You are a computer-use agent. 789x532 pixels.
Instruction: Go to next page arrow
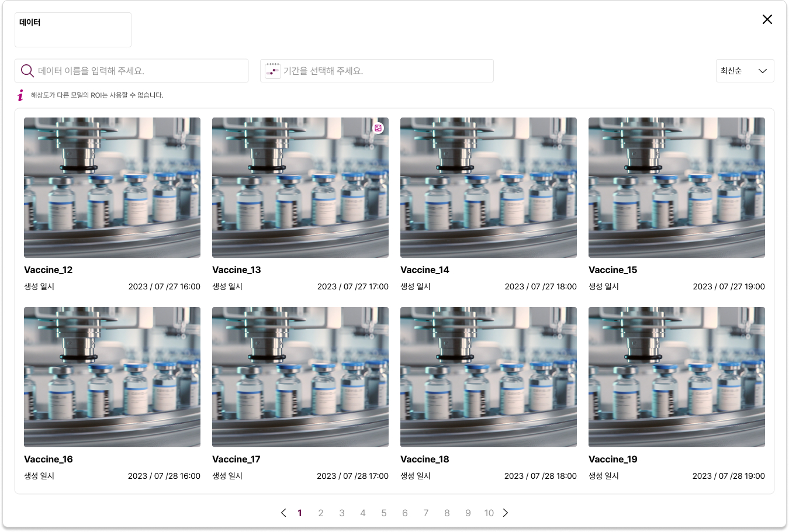[506, 513]
